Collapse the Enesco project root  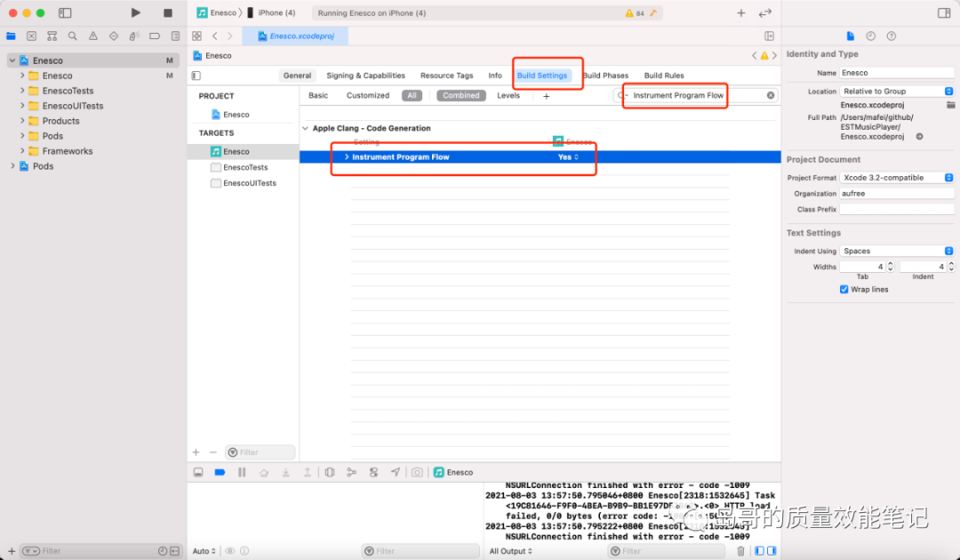coord(12,60)
